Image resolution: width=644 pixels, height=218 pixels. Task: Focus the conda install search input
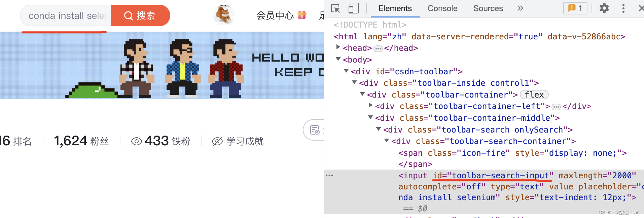tap(66, 15)
